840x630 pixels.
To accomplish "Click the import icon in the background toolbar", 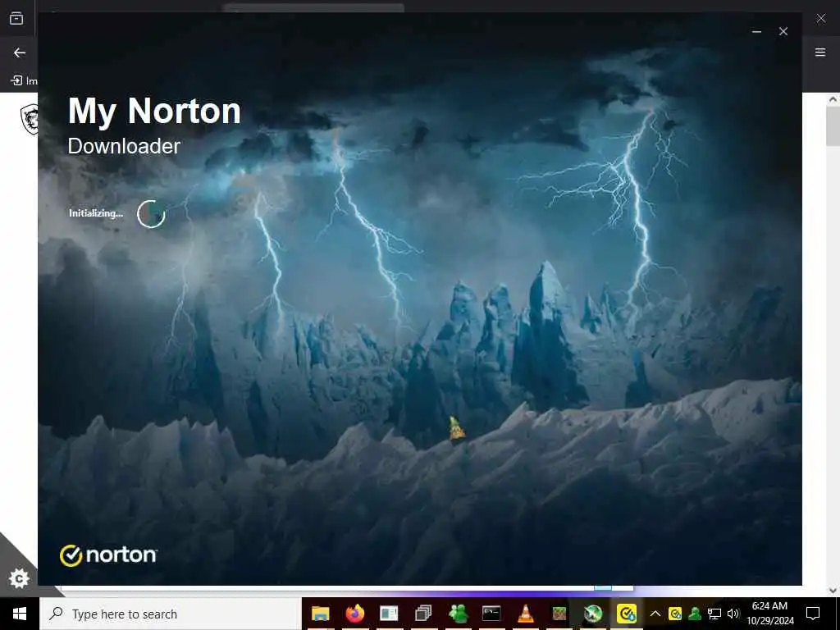I will [16, 81].
